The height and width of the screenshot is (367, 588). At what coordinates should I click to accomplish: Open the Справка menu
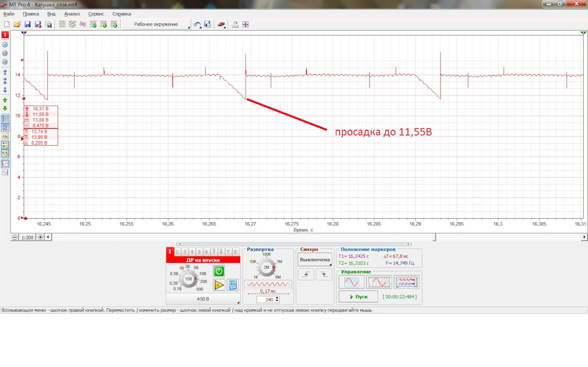click(121, 14)
